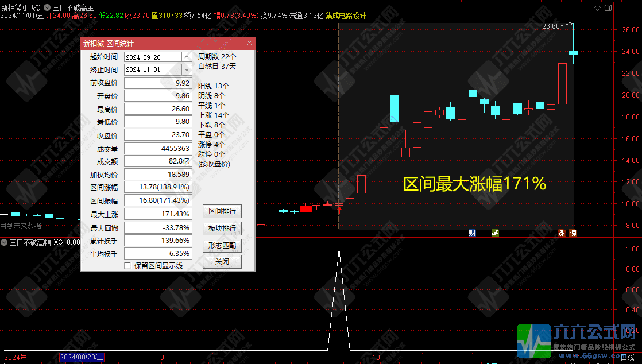Screen dimensions: 642x364
Task: Select the 最高价 value 26.60 in dialog
Action: click(x=158, y=109)
